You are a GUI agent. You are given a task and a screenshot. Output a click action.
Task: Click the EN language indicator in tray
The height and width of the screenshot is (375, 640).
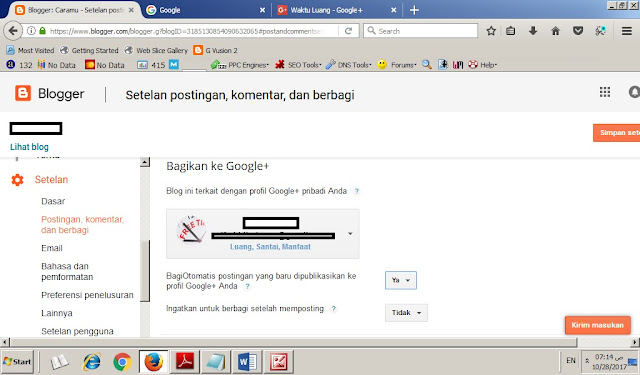click(571, 360)
